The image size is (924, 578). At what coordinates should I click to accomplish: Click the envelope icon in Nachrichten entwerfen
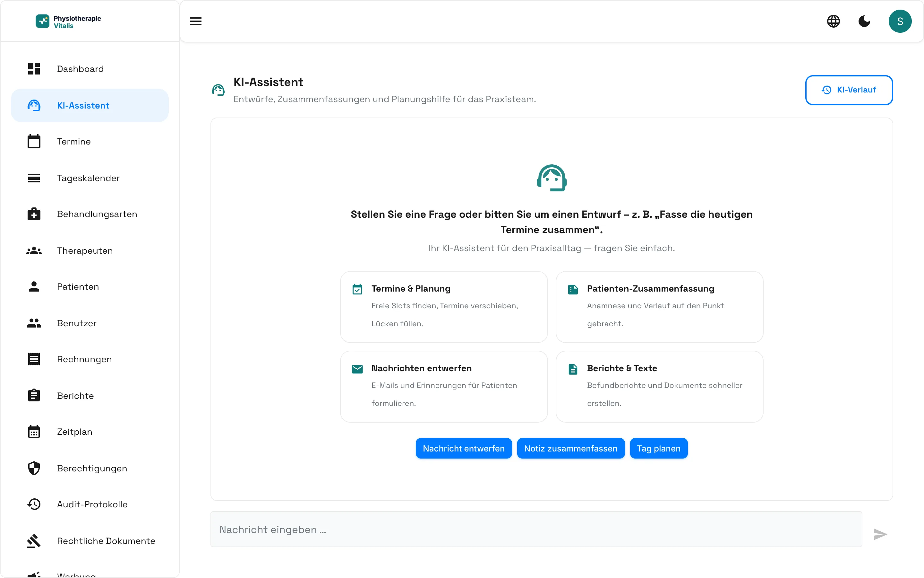tap(357, 369)
